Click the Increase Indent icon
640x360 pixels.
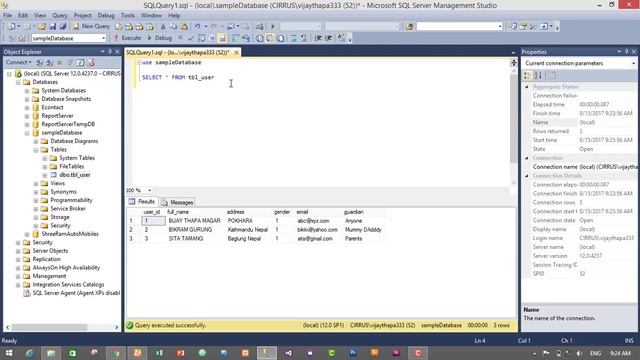click(329, 38)
